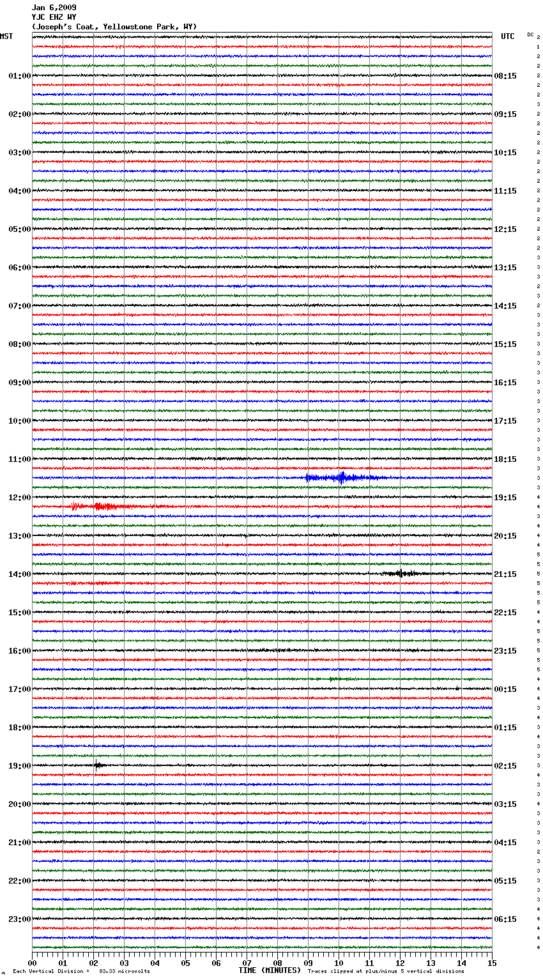Click the '17:15' UTC time label
The image size is (543, 980).
point(505,421)
